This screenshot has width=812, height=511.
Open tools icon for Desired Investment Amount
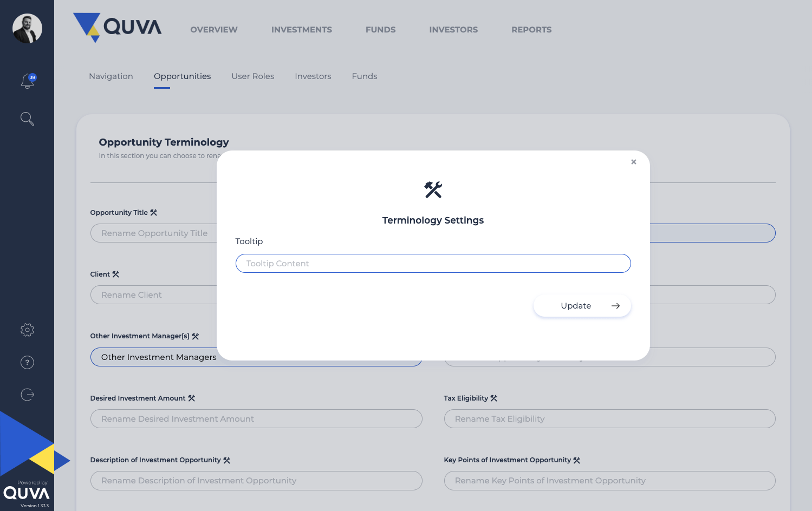191,398
